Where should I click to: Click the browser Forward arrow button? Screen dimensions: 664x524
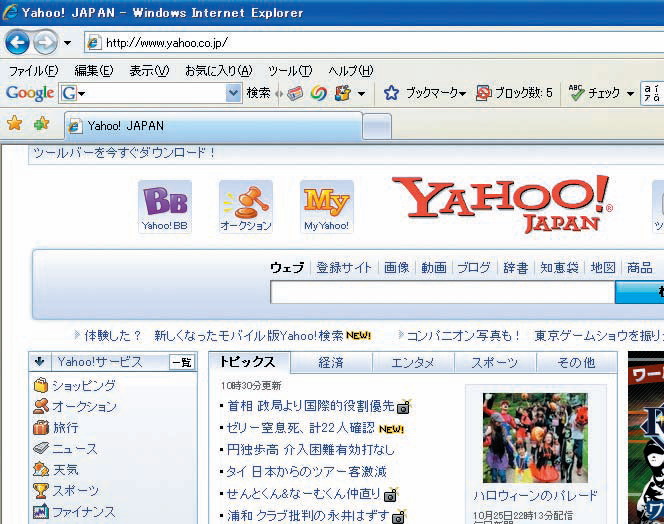coord(45,42)
